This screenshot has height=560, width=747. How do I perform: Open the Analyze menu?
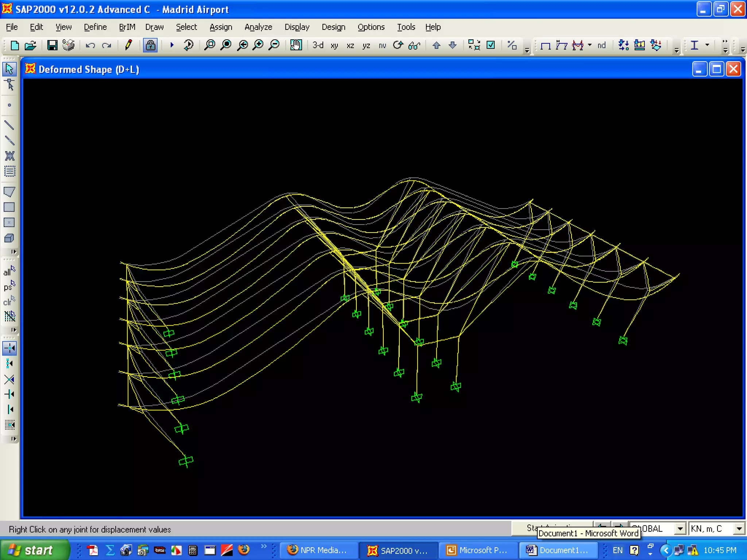click(x=258, y=27)
